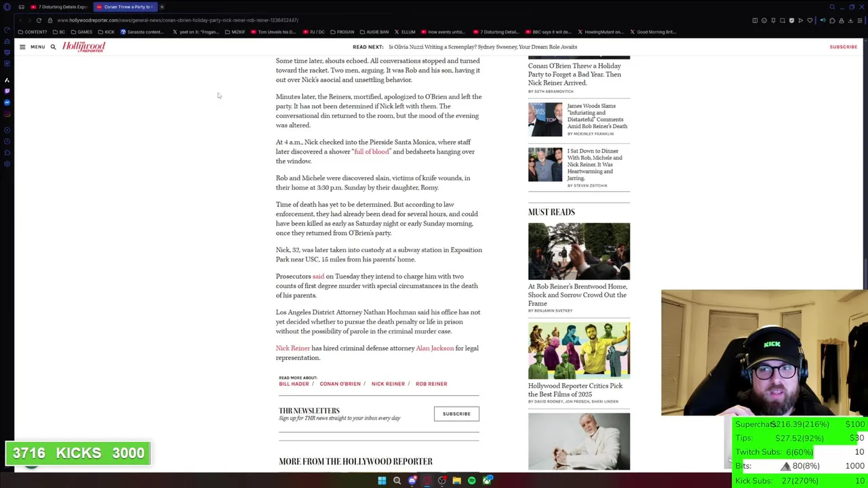The image size is (868, 488).
Task: Open the sidebar player icon
Action: point(7,130)
